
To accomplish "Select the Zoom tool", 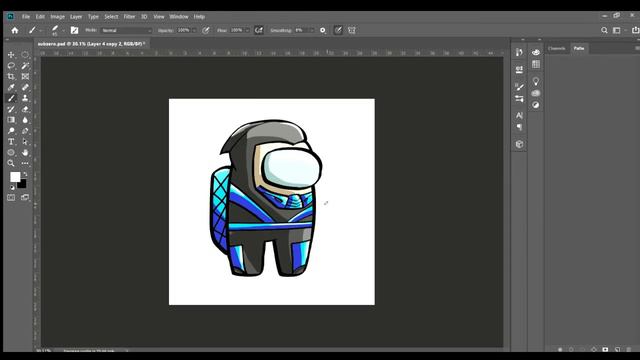I will (11, 163).
